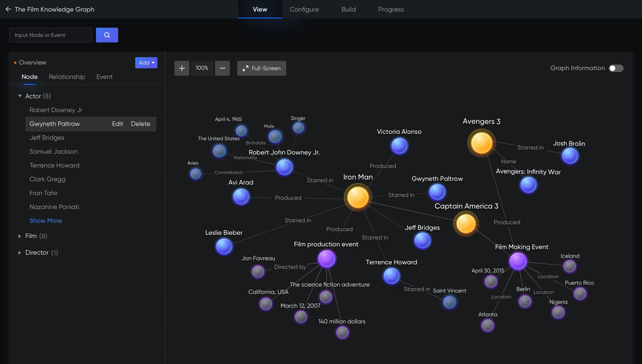
Task: Collapse the Actor category list
Action: tap(20, 96)
